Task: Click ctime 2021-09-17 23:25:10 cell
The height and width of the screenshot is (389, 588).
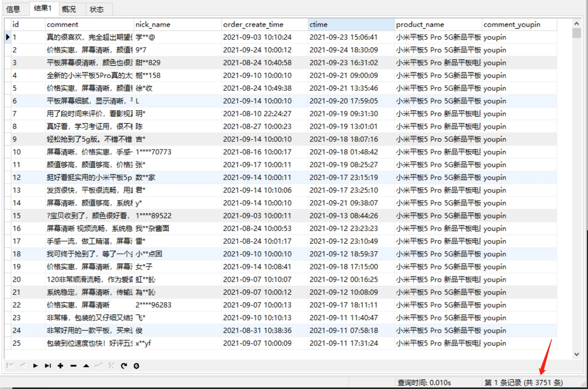Action: [351, 190]
